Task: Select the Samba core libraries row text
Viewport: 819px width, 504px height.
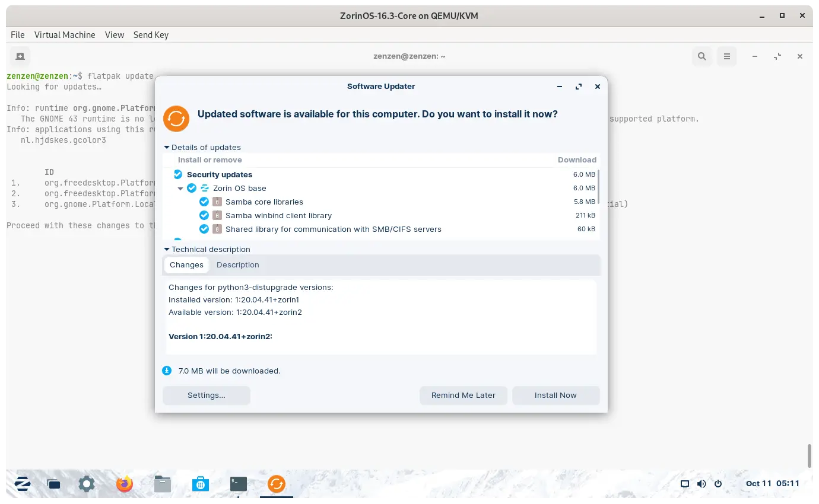Action: pyautogui.click(x=264, y=202)
